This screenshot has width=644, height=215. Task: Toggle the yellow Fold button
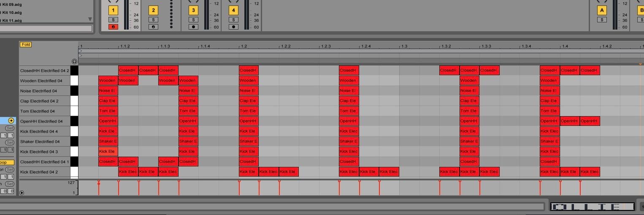26,44
